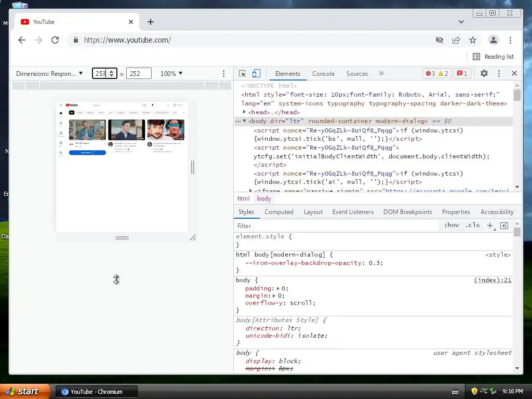532x399 pixels.
Task: Toggle the :hov element state button
Action: point(451,225)
